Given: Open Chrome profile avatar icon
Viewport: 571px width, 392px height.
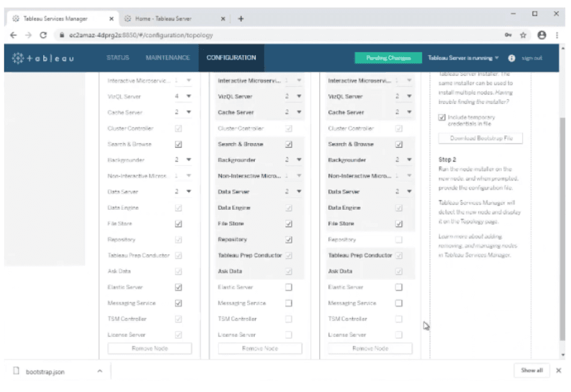Looking at the screenshot, I should 542,35.
